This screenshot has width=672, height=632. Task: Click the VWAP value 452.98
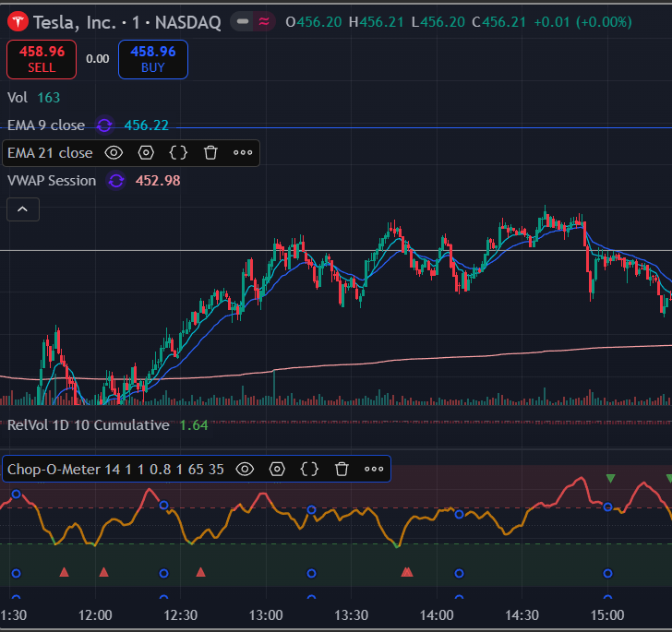click(x=158, y=181)
